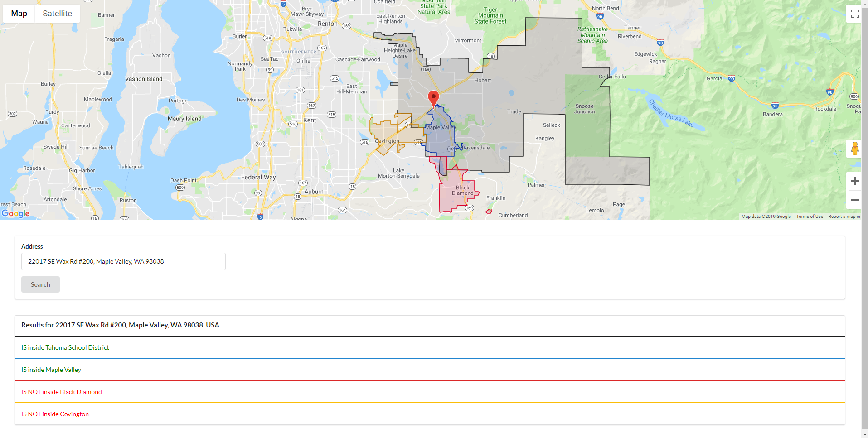The image size is (868, 438).
Task: Click the Rattlesnake Mountain Scenic Area label
Action: (x=593, y=35)
